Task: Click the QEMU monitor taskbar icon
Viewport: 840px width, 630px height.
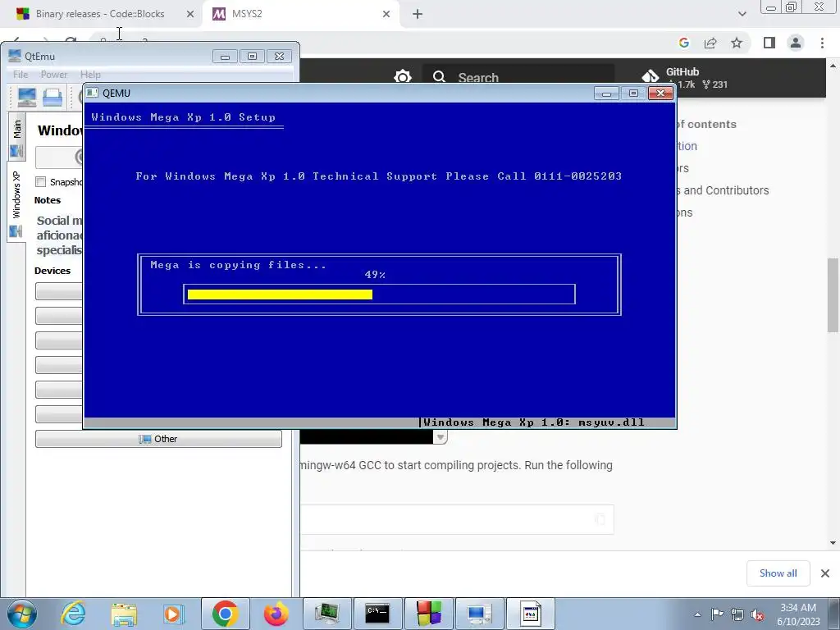Action: [x=327, y=614]
